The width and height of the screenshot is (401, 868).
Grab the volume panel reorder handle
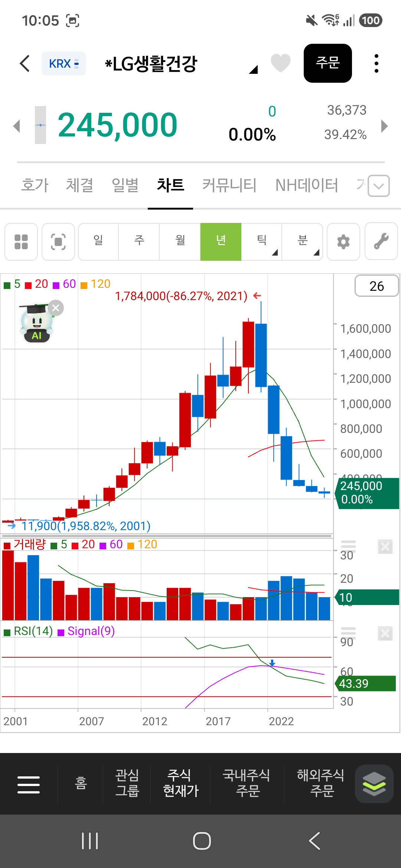coord(348,546)
